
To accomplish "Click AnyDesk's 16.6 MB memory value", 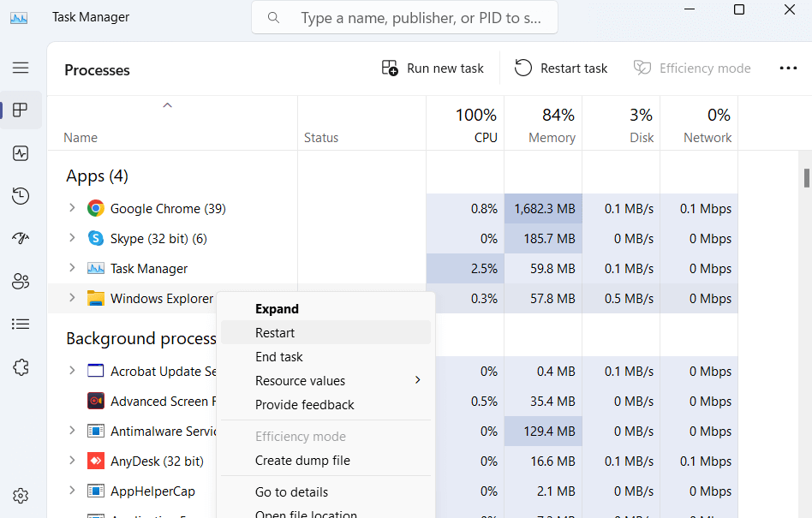I will 543,461.
